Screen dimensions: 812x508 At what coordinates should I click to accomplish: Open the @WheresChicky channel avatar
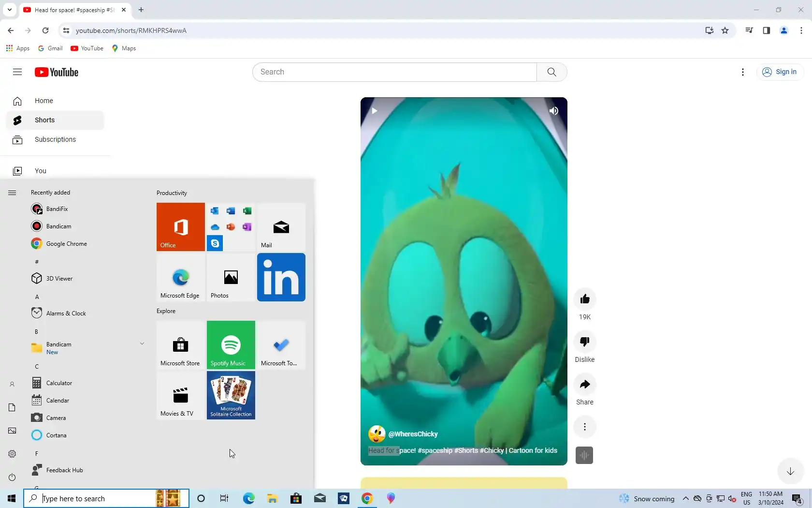click(377, 434)
